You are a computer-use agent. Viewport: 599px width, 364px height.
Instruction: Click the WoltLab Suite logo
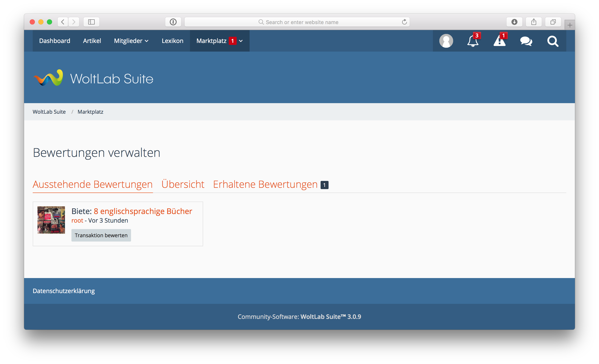click(x=93, y=78)
